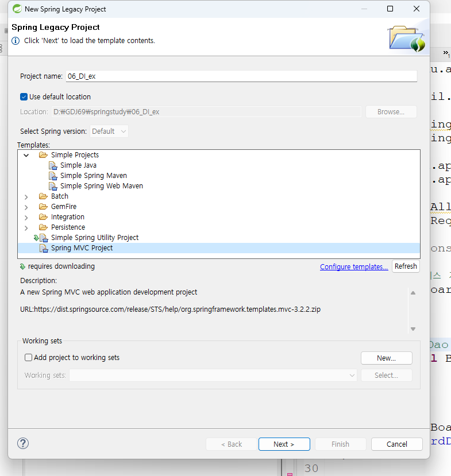Click the Location path field
Screen dimensions: 451x476
click(206, 112)
